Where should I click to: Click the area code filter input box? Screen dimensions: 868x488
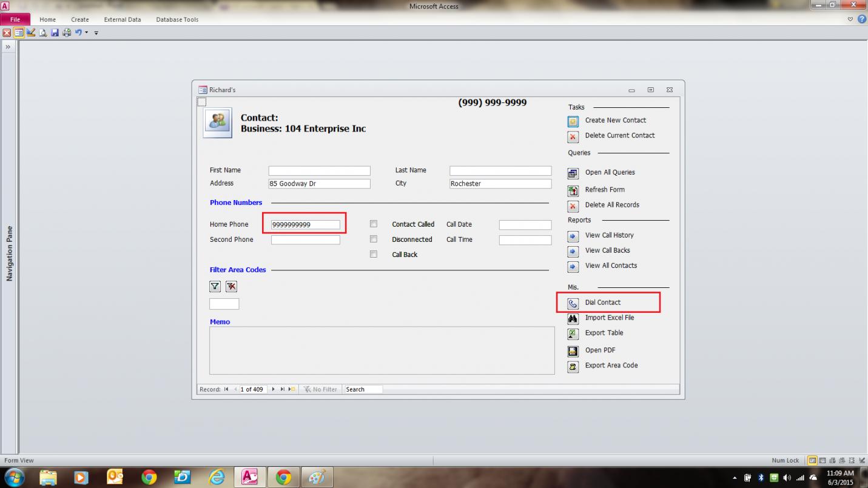[x=224, y=304]
